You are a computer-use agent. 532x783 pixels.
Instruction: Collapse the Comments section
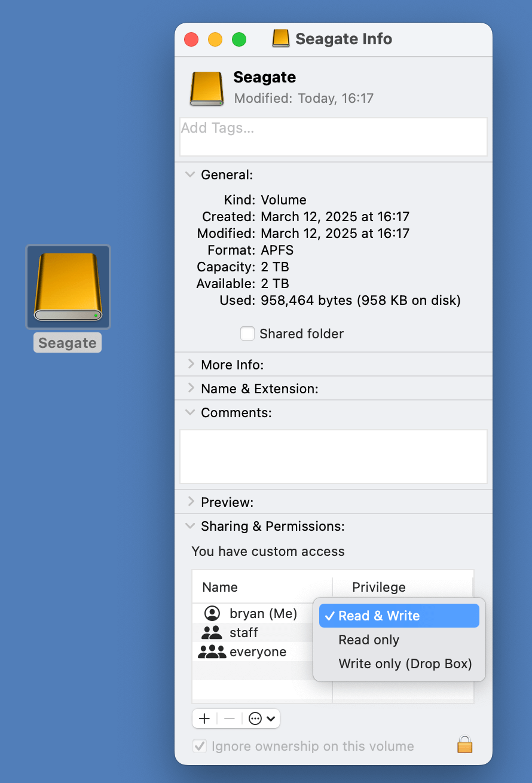[x=190, y=412]
